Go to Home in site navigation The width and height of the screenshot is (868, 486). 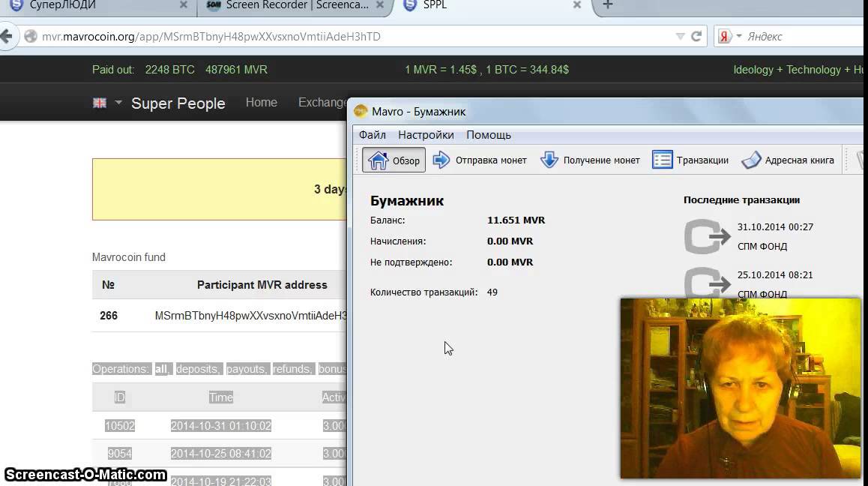[262, 103]
